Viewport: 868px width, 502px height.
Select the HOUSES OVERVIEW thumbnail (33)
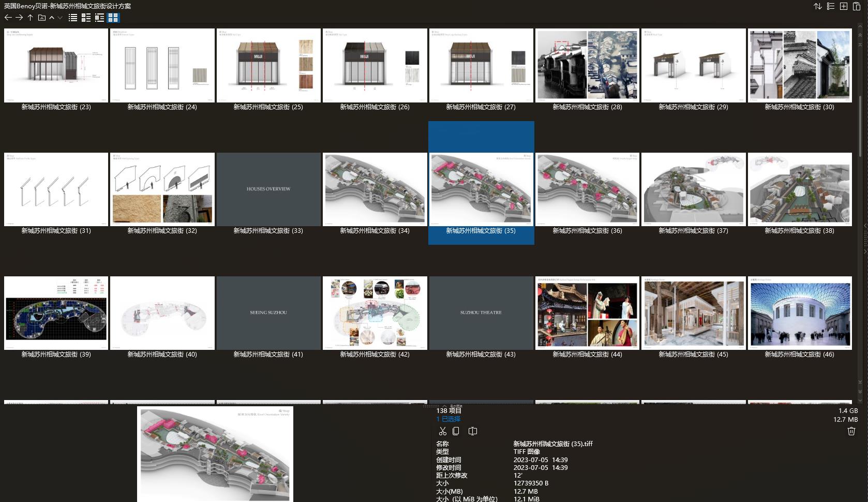point(268,189)
